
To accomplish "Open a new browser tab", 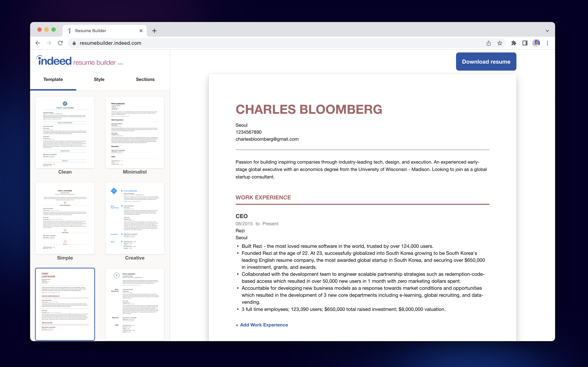I will (154, 31).
